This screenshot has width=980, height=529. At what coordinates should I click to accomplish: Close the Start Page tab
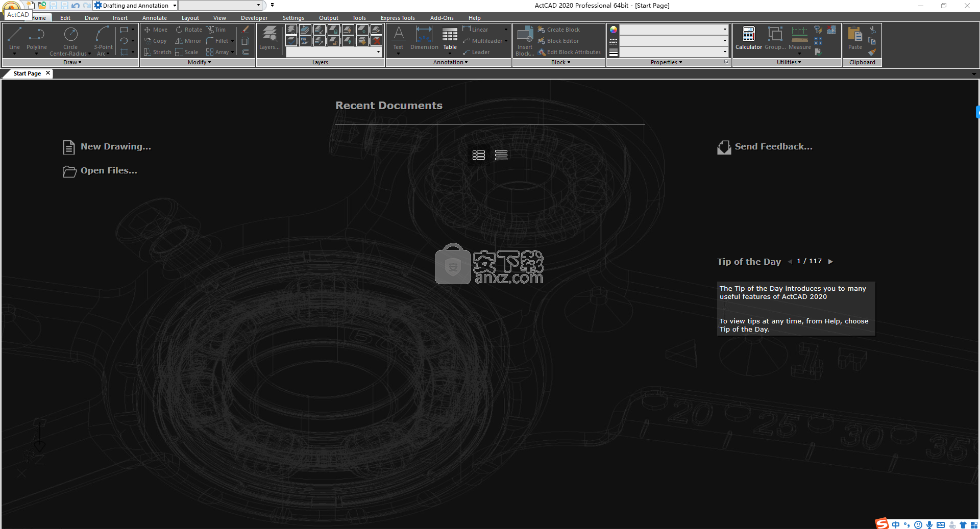[48, 73]
